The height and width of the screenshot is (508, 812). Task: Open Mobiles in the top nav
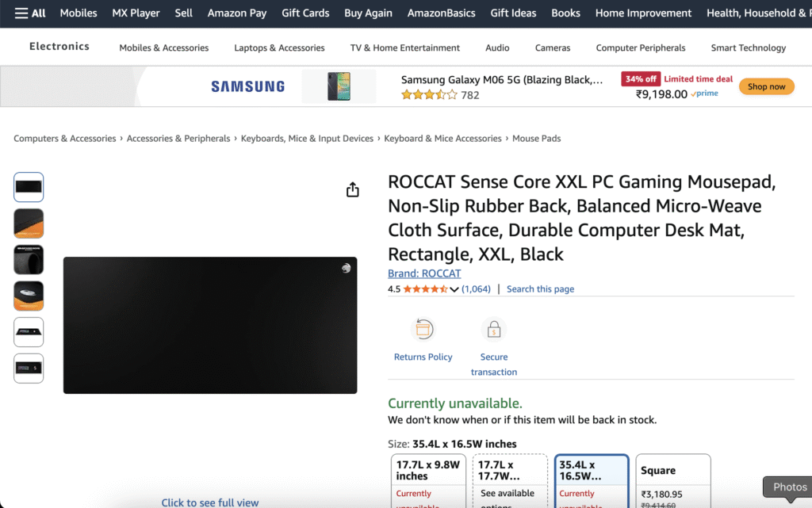point(79,13)
